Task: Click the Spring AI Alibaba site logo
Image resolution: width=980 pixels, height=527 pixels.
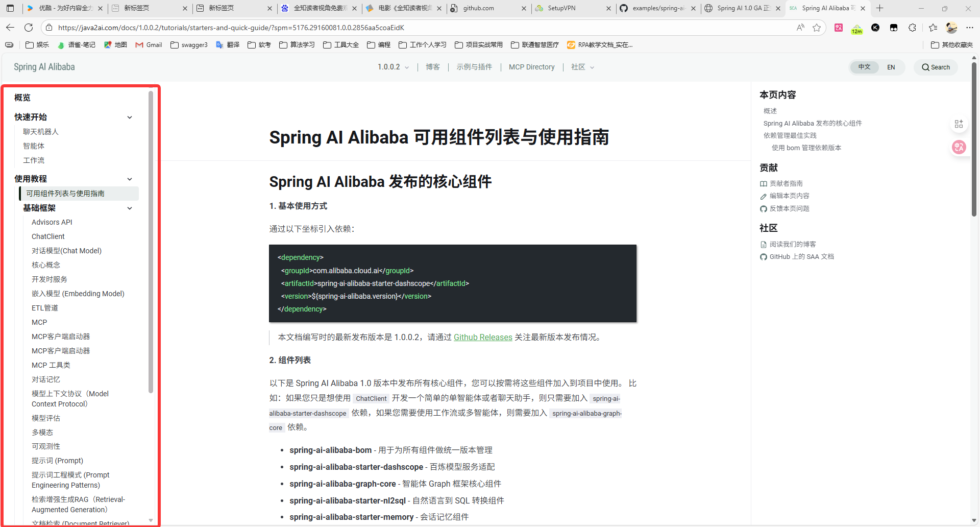Action: point(44,67)
